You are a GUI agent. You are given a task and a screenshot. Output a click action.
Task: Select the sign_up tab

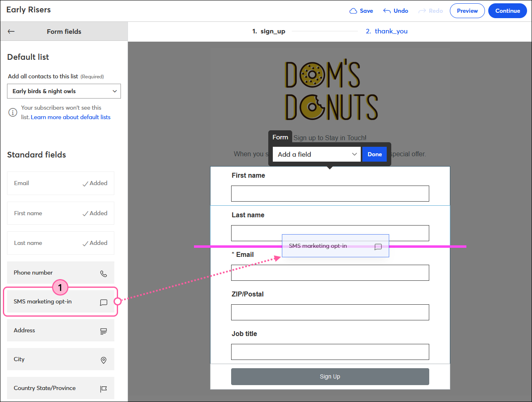[273, 31]
